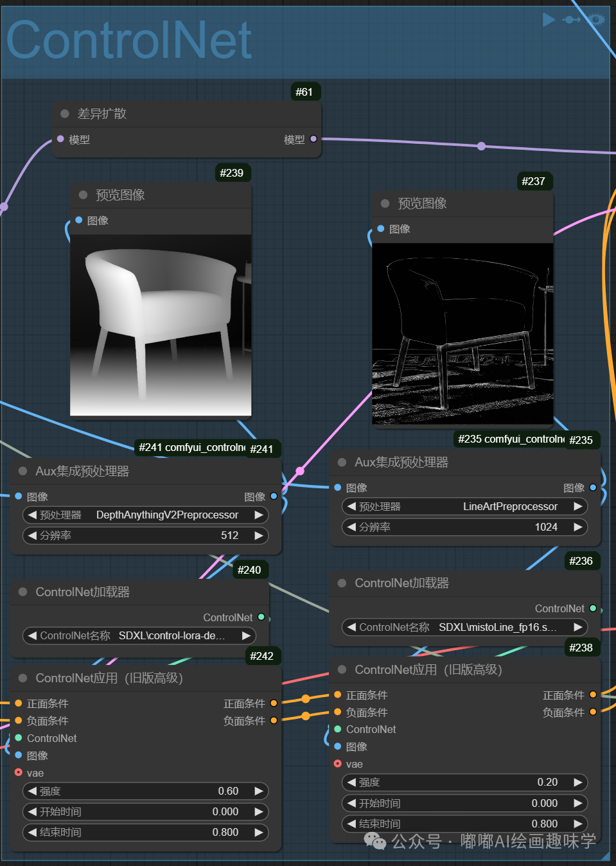The image size is (616, 866).
Task: Open the LineArtPreprocessor 预处理器 dropdown
Action: 465,506
